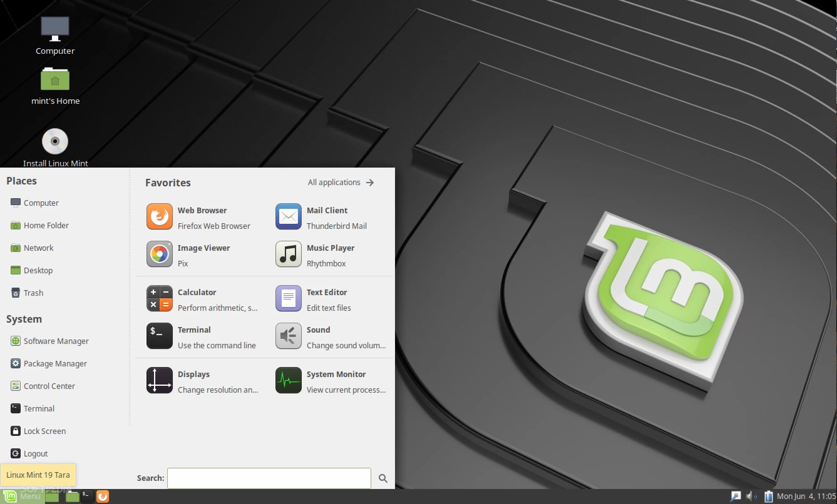Choose Lock Screen in System list

coord(44,431)
